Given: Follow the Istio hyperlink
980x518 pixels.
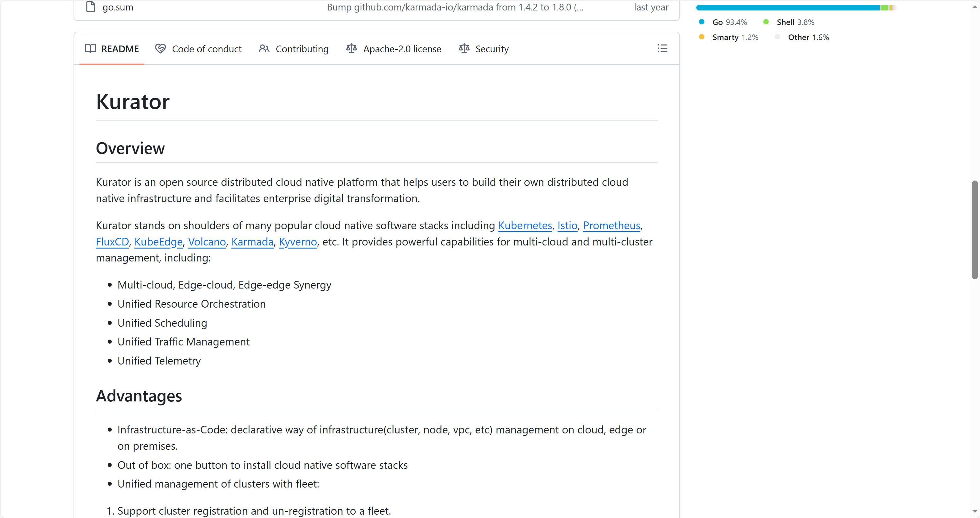Looking at the screenshot, I should point(567,225).
